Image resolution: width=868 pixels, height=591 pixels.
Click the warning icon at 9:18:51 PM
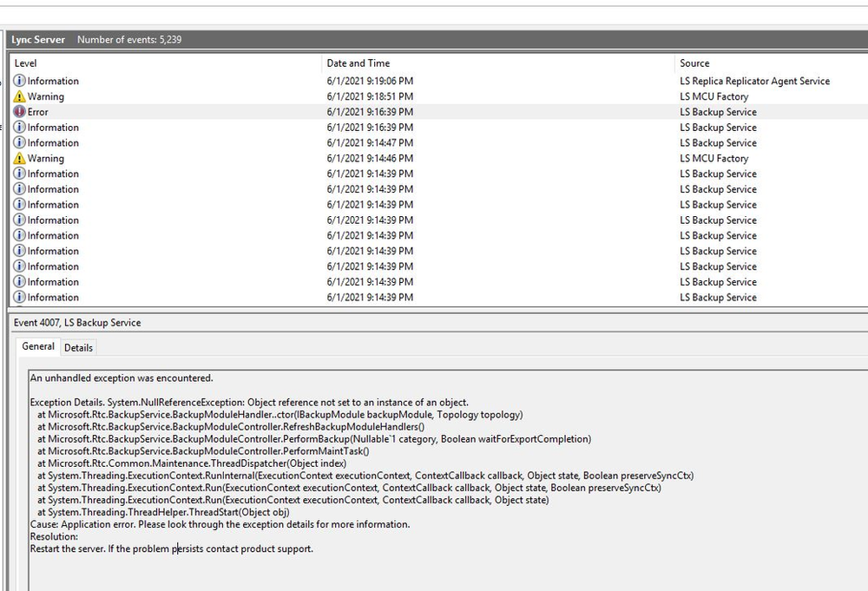point(20,96)
